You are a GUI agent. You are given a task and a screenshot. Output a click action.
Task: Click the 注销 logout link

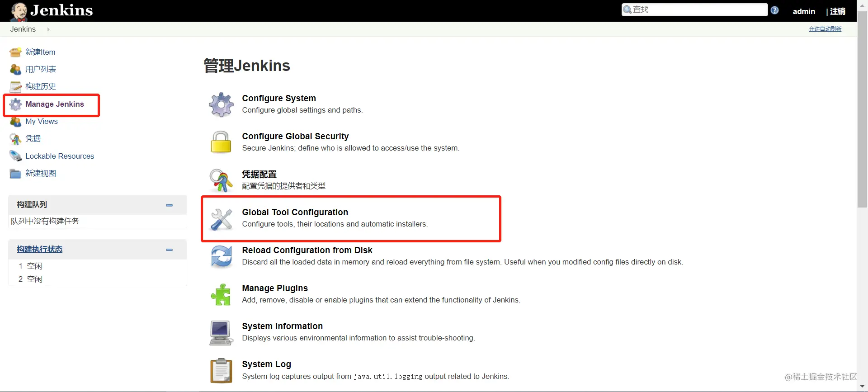click(x=838, y=11)
